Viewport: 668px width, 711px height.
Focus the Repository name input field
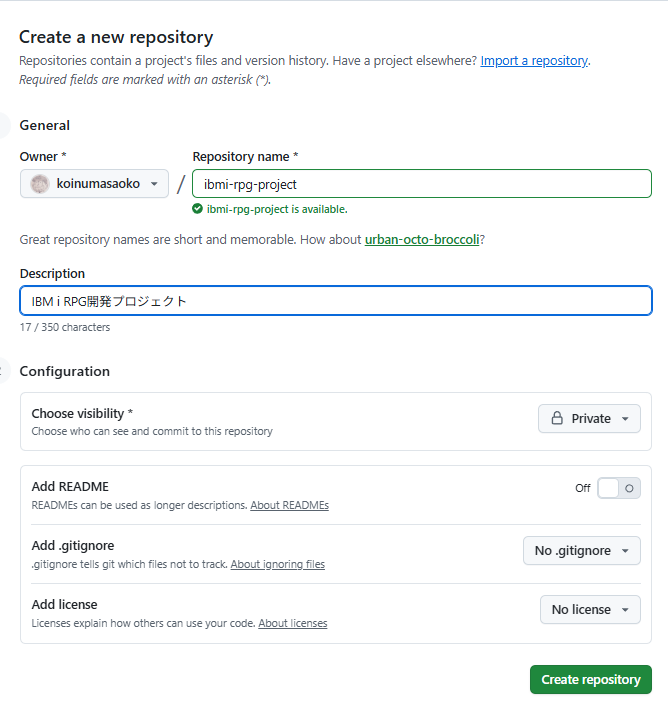click(421, 184)
